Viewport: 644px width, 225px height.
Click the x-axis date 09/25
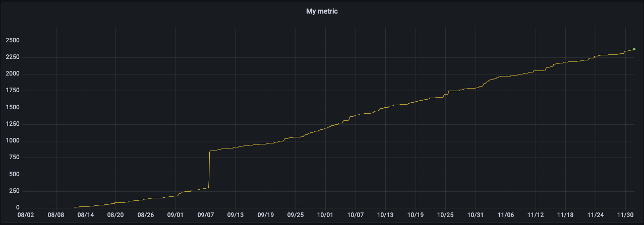[296, 214]
